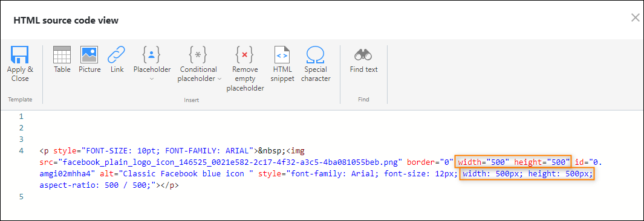This screenshot has width=644, height=221.
Task: Click the src attribute file name text
Action: [x=229, y=162]
